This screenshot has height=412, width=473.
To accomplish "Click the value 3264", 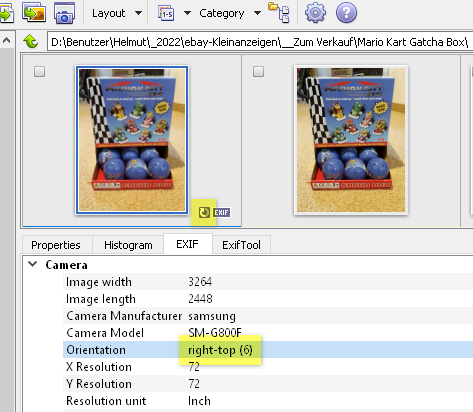I will [x=200, y=282].
